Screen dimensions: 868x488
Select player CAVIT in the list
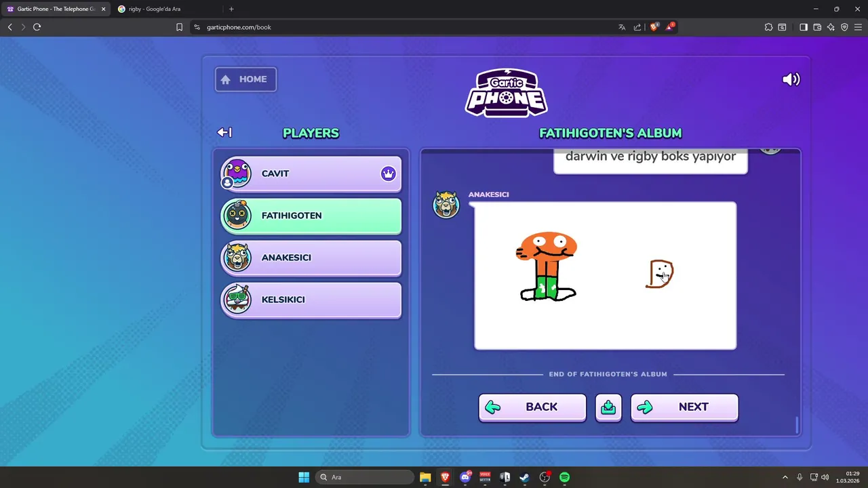point(311,174)
